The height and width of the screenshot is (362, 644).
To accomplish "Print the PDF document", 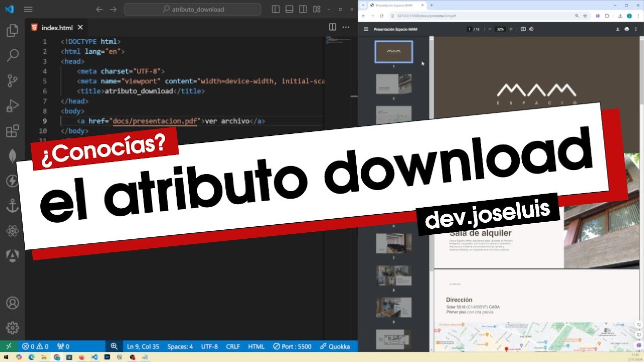I will [x=626, y=29].
